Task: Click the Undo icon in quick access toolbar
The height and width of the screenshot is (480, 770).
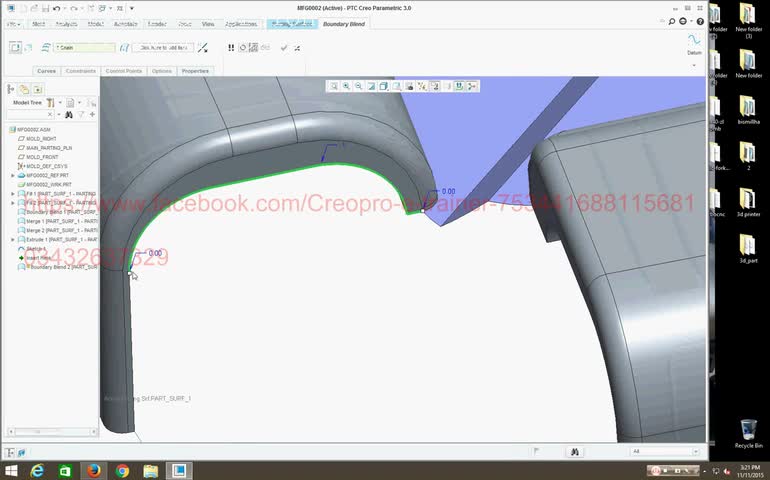Action: tap(56, 8)
